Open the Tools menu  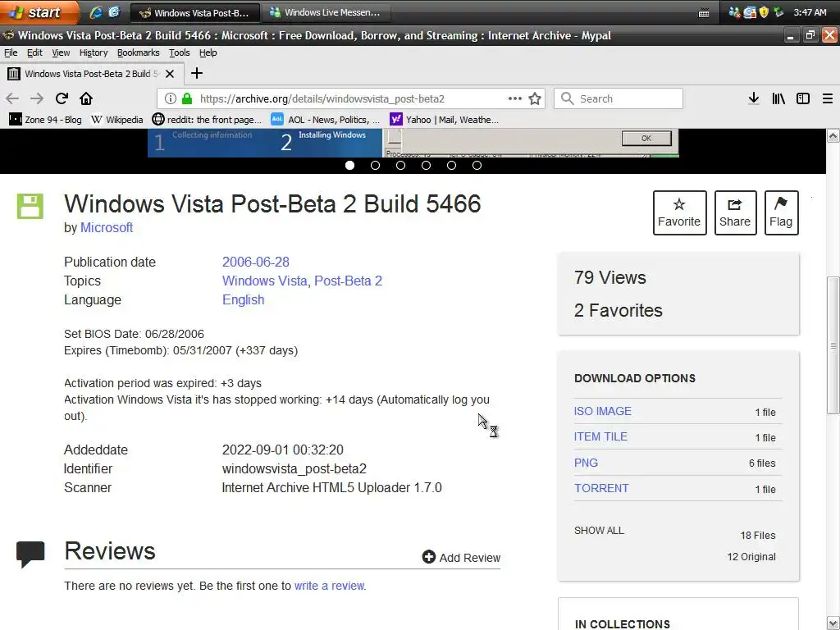coord(180,52)
